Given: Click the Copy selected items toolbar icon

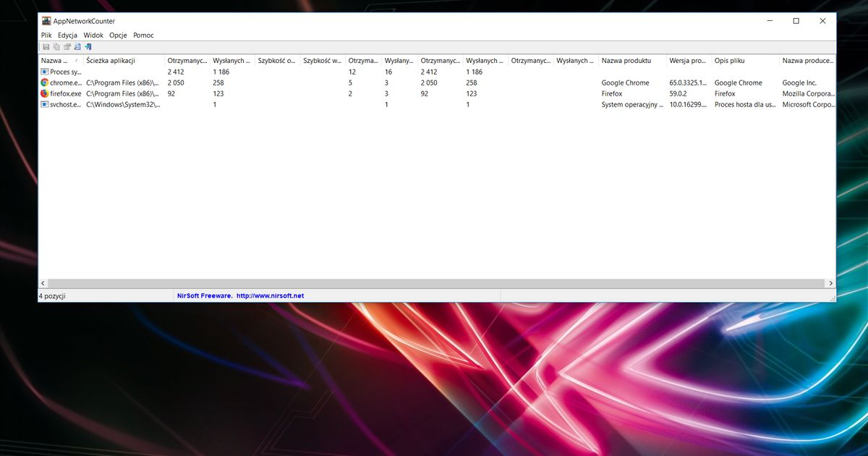Looking at the screenshot, I should tap(56, 46).
